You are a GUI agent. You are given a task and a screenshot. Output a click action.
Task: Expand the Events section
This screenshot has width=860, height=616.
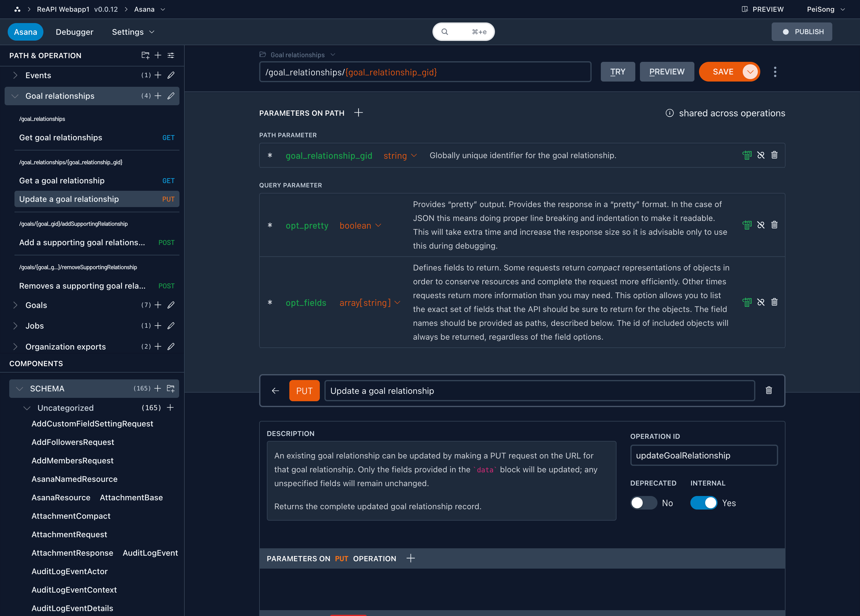(15, 75)
